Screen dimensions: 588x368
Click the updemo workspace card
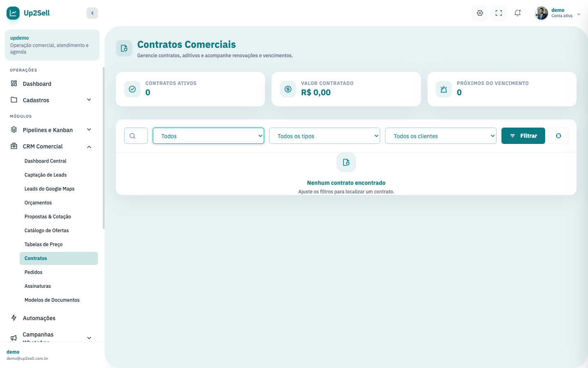coord(52,45)
